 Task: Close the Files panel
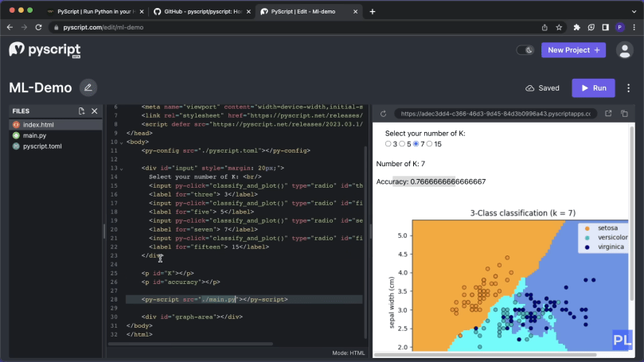95,111
